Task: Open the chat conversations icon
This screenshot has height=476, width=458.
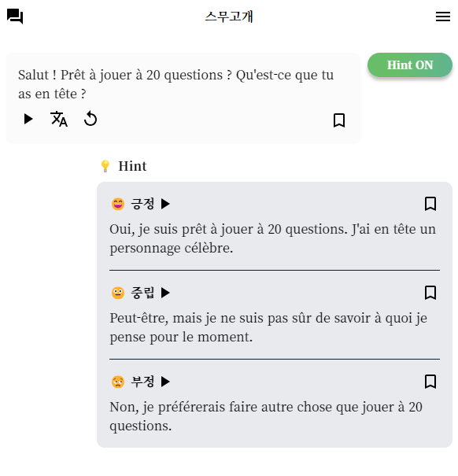Action: pos(15,16)
